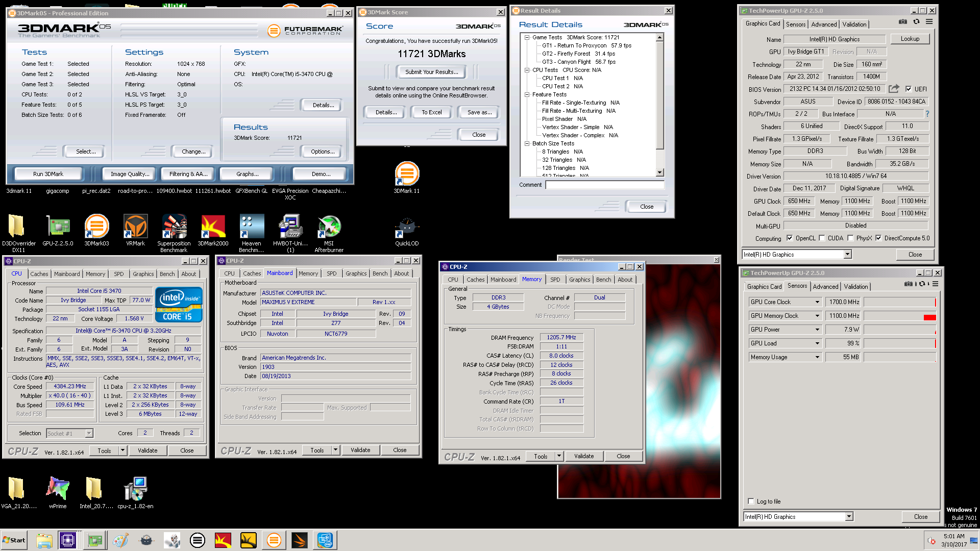
Task: Click the GPU-Z Graphics Card screenshot camera icon
Action: tap(903, 22)
